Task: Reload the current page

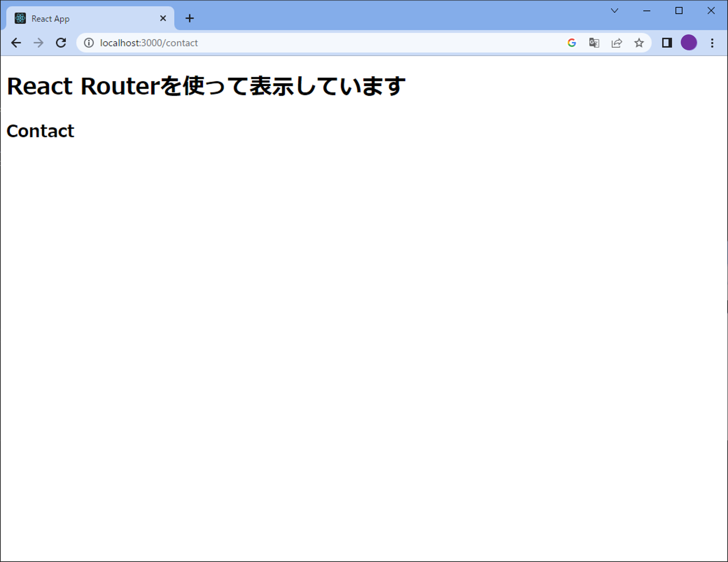Action: click(x=61, y=43)
